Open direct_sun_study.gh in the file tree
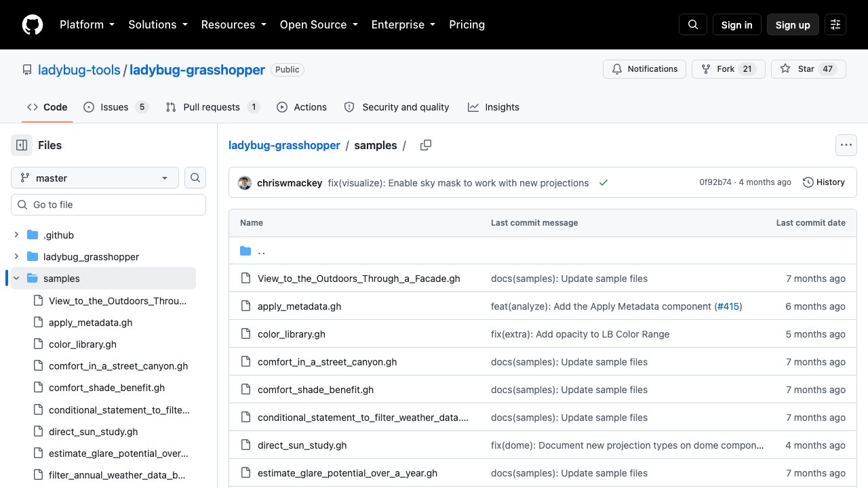This screenshot has width=868, height=488. (x=94, y=432)
